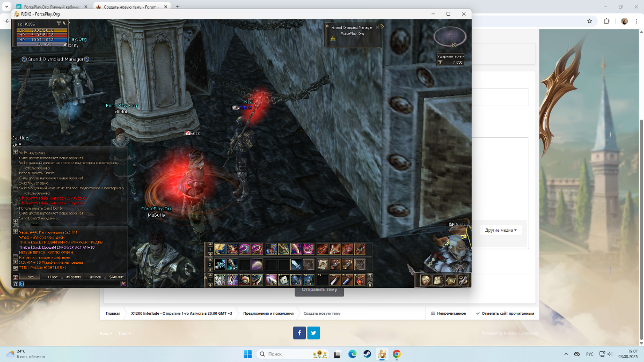This screenshot has height=362, width=644.
Task: Click the blue MP bar in status window
Action: pyautogui.click(x=42, y=40)
